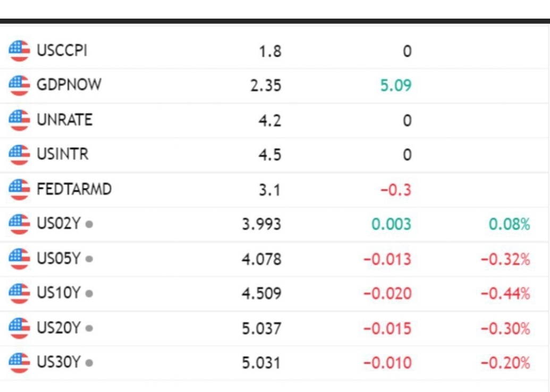Click the flag icon next to US02Y
The height and width of the screenshot is (392, 550).
(x=19, y=224)
